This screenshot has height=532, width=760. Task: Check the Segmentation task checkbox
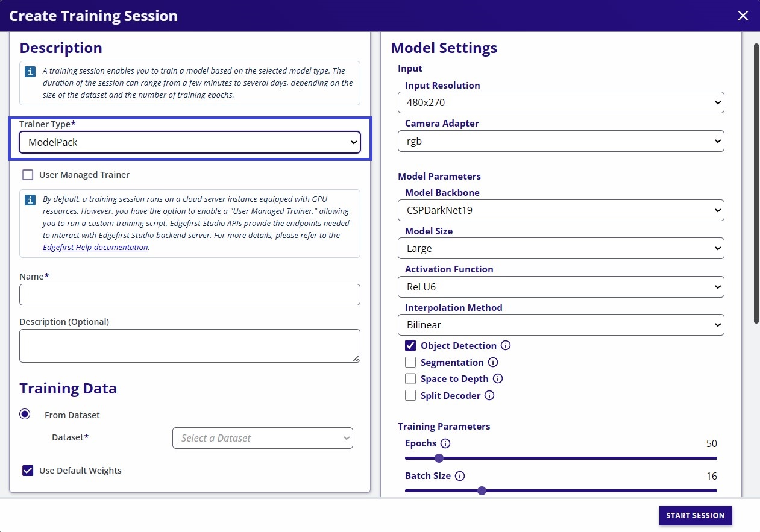[x=410, y=362]
